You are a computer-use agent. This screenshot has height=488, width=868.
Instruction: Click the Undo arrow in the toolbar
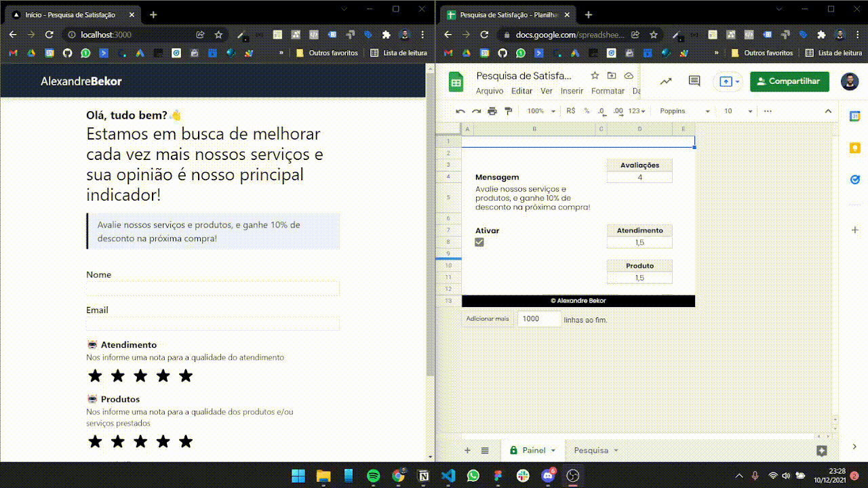pyautogui.click(x=460, y=110)
